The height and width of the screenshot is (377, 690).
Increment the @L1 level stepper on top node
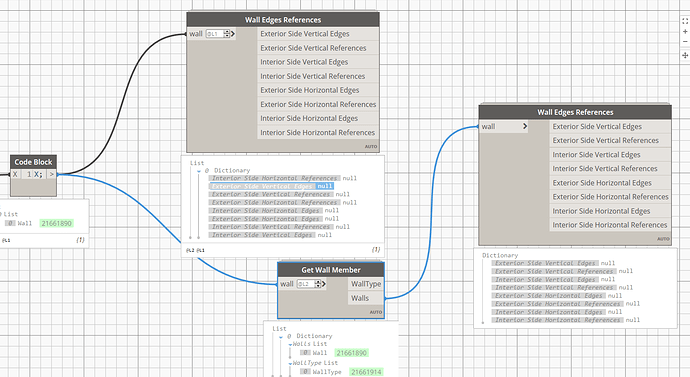coord(227,32)
